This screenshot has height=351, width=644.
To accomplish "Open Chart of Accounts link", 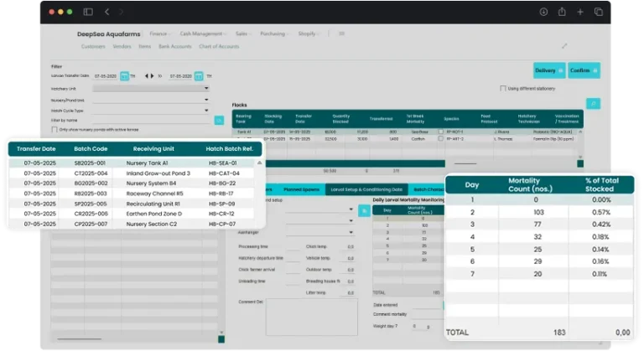I will pos(219,46).
